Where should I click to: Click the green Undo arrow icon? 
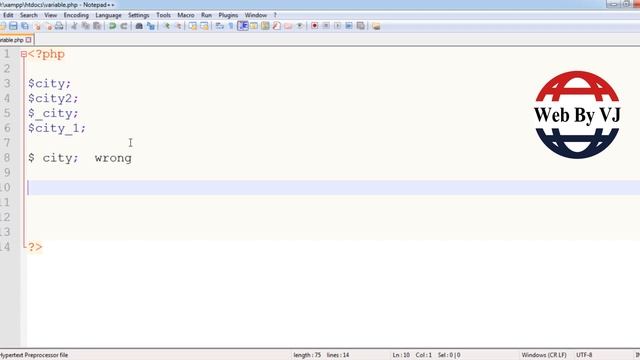pyautogui.click(x=112, y=26)
